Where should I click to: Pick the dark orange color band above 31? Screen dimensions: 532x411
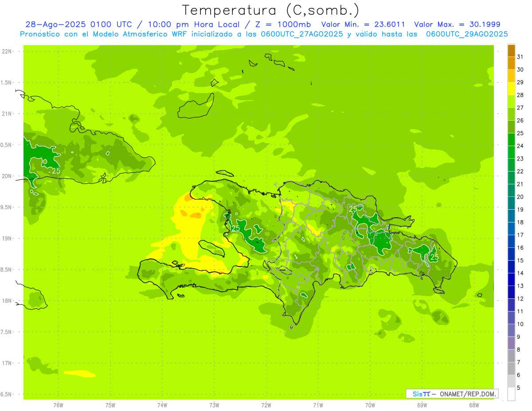coord(511,51)
